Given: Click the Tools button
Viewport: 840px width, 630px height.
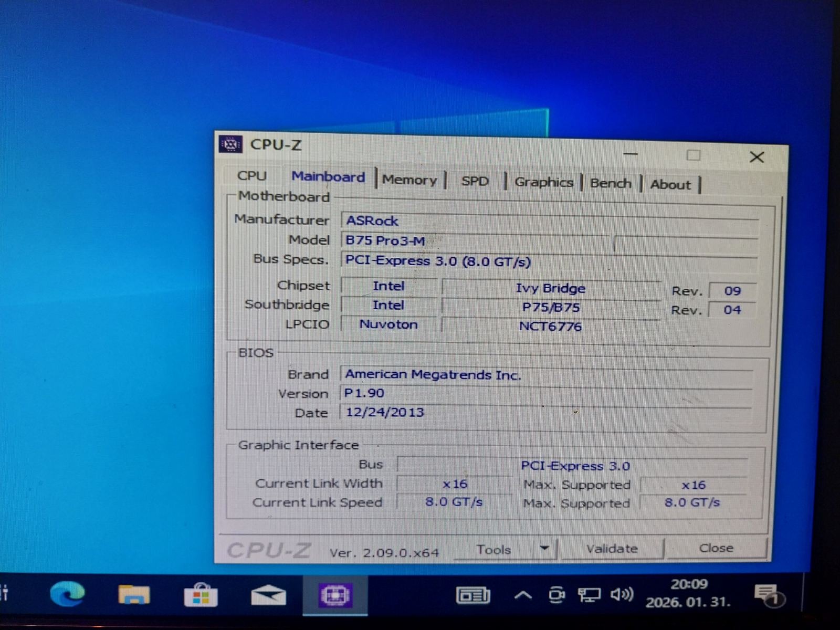Looking at the screenshot, I should coord(493,550).
